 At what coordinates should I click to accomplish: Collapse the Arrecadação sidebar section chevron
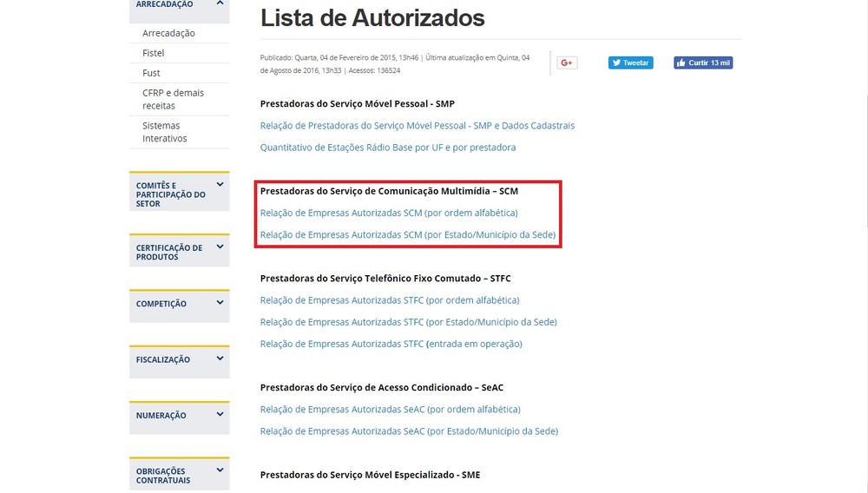[220, 3]
